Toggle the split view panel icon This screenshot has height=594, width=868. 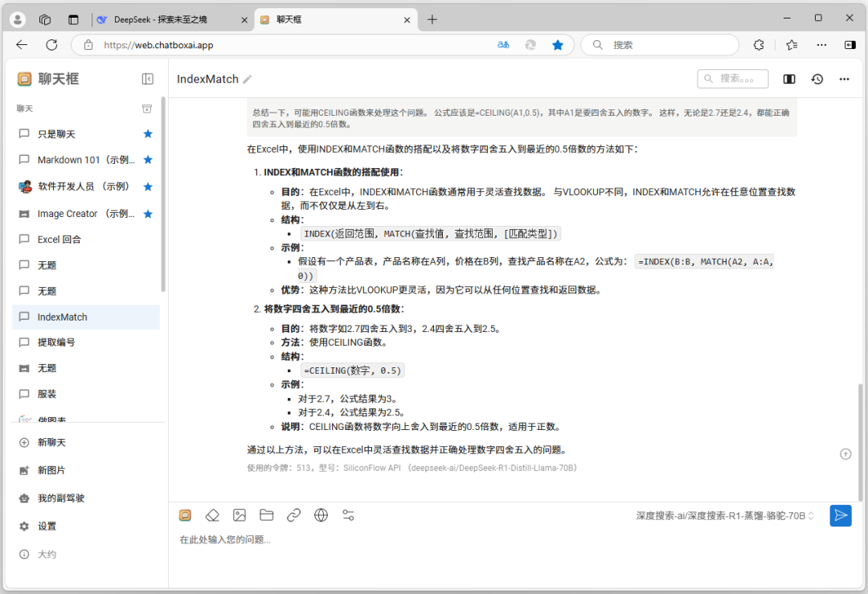tap(788, 79)
